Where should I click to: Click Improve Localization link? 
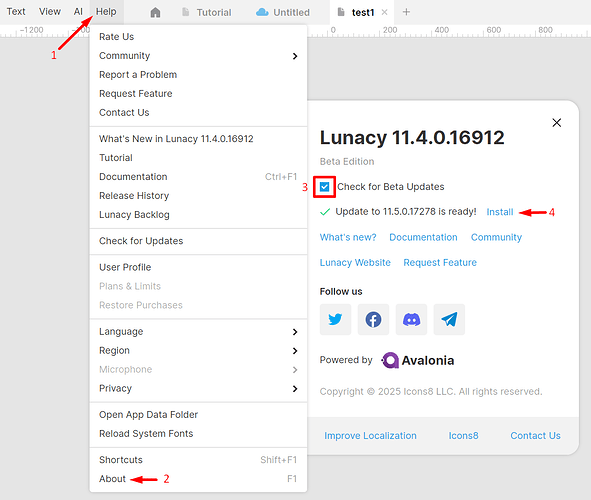tap(371, 436)
